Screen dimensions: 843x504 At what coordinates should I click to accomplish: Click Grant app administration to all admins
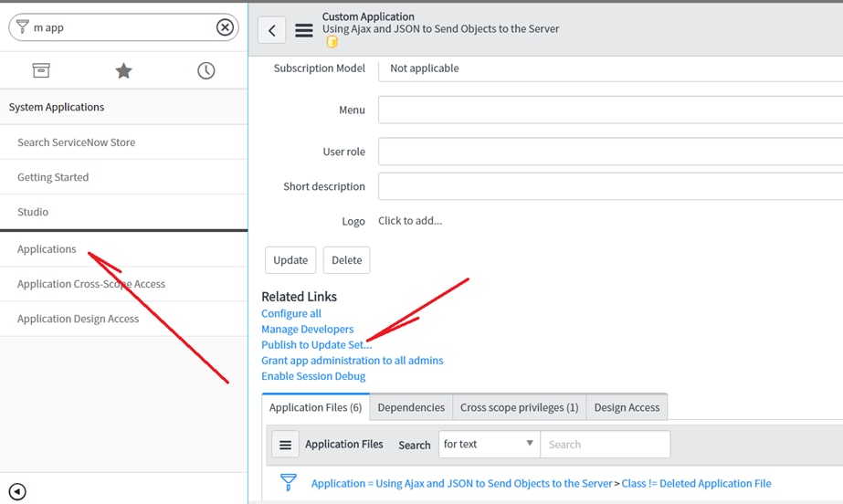click(x=353, y=360)
